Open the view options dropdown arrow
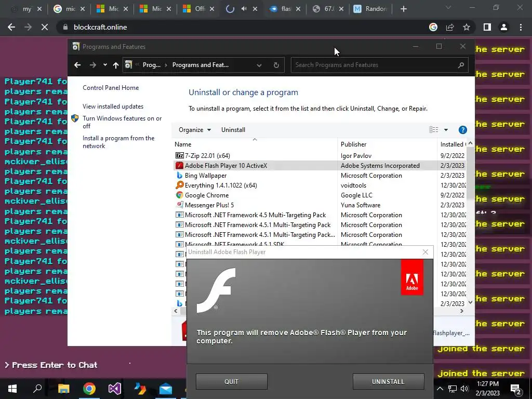532x399 pixels. point(446,129)
